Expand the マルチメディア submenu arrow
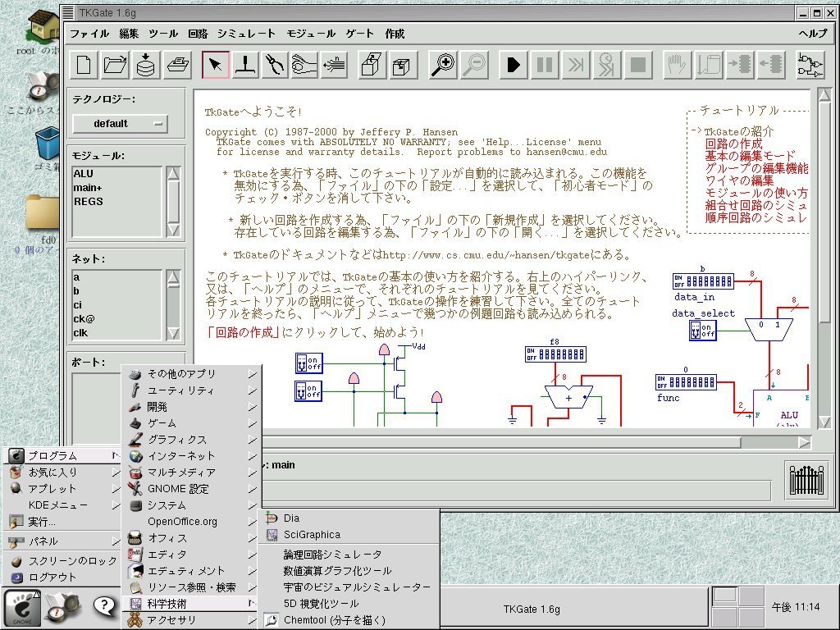Viewport: 840px width, 630px height. [x=253, y=473]
